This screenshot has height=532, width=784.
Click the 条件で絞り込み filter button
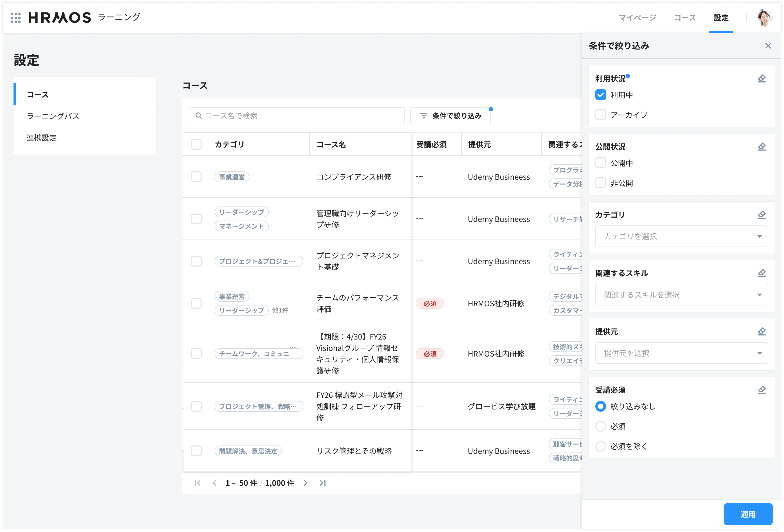pos(450,116)
